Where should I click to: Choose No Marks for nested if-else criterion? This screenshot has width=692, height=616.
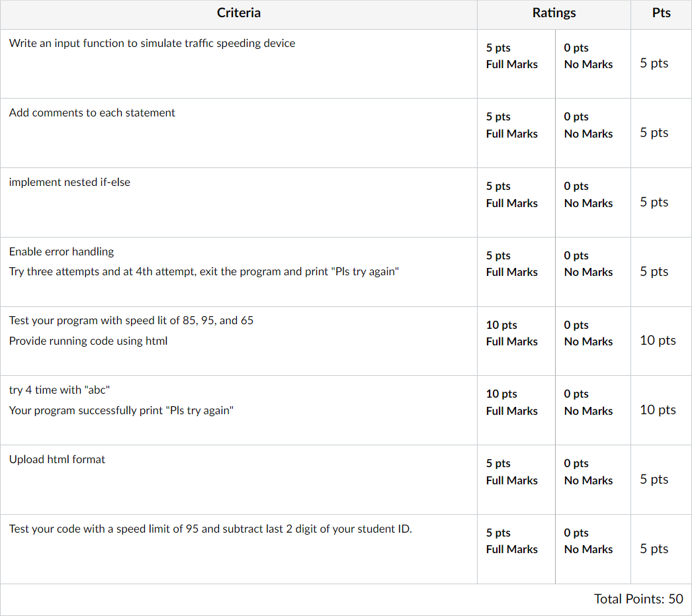[x=593, y=202]
